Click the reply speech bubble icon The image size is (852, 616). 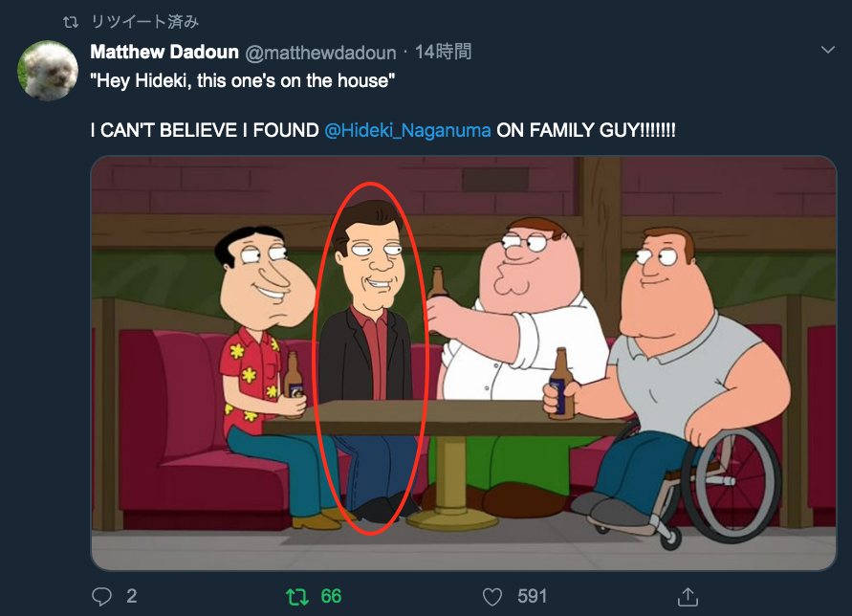pyautogui.click(x=101, y=597)
